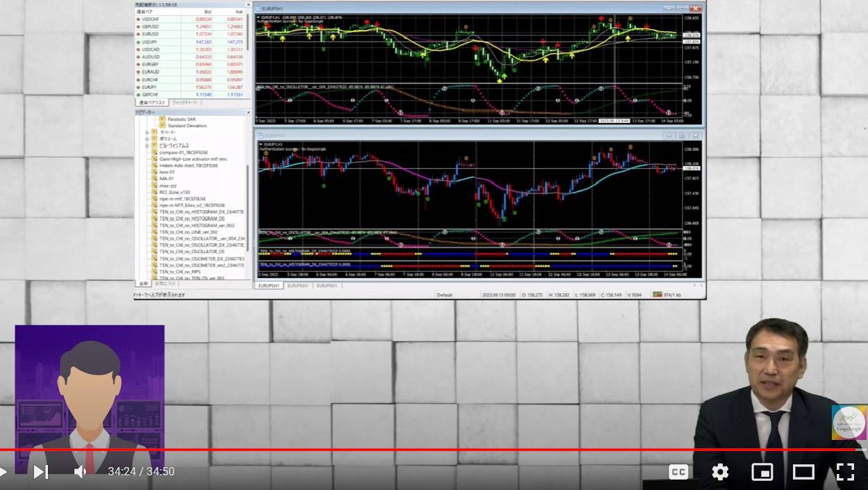Click the GogoJungle channel watermark
This screenshot has height=490, width=868.
click(x=849, y=423)
